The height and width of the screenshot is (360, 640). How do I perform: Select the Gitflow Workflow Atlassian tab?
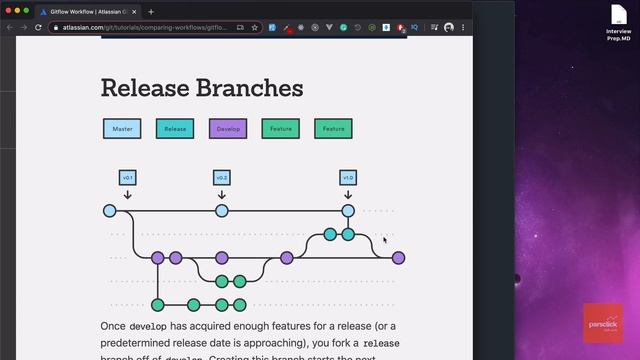(x=88, y=12)
